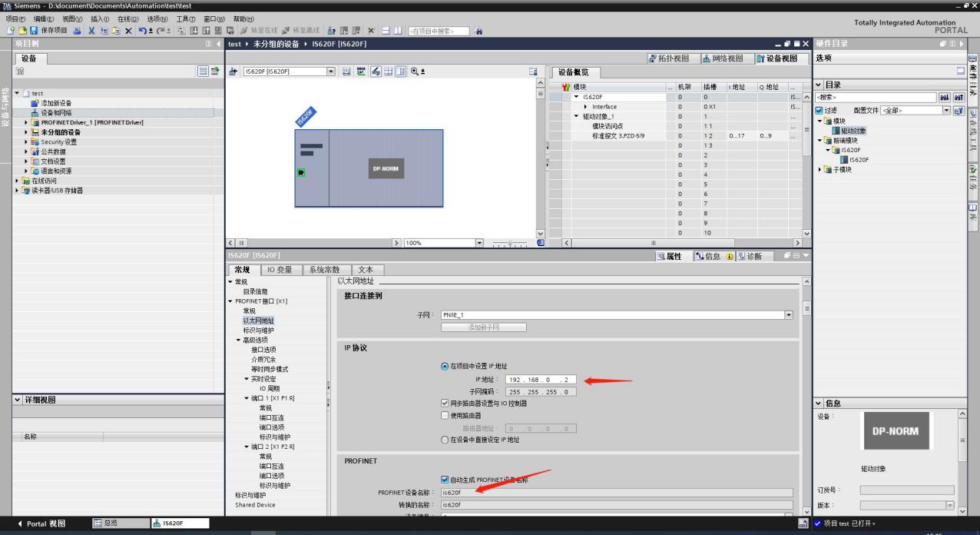Image resolution: width=980 pixels, height=535 pixels.
Task: Click the copy icon in toolbar
Action: 104,31
